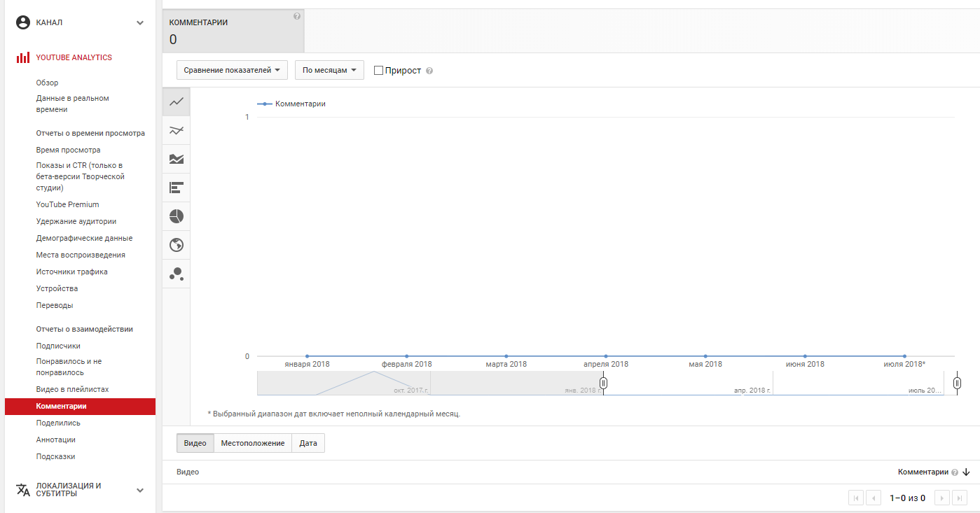Switch to multi-line chart icon

click(177, 130)
